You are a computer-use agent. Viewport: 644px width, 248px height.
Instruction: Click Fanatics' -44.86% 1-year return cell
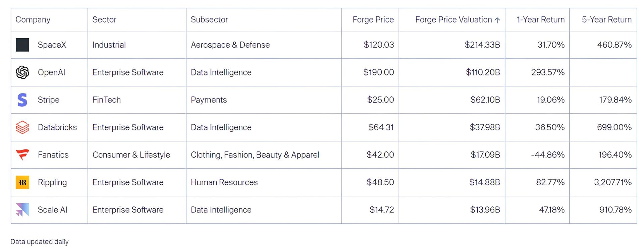point(547,155)
